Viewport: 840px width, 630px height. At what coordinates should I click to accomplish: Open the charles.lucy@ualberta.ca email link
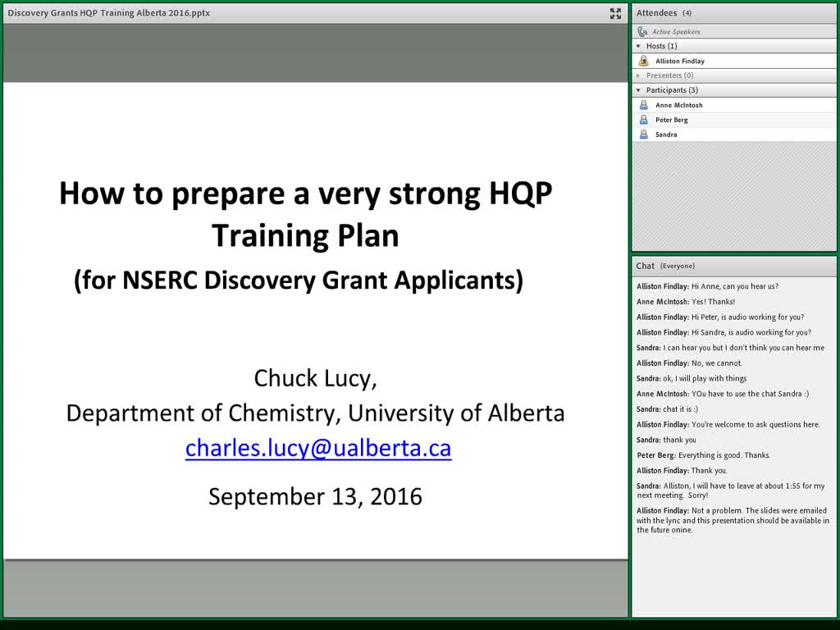(318, 449)
